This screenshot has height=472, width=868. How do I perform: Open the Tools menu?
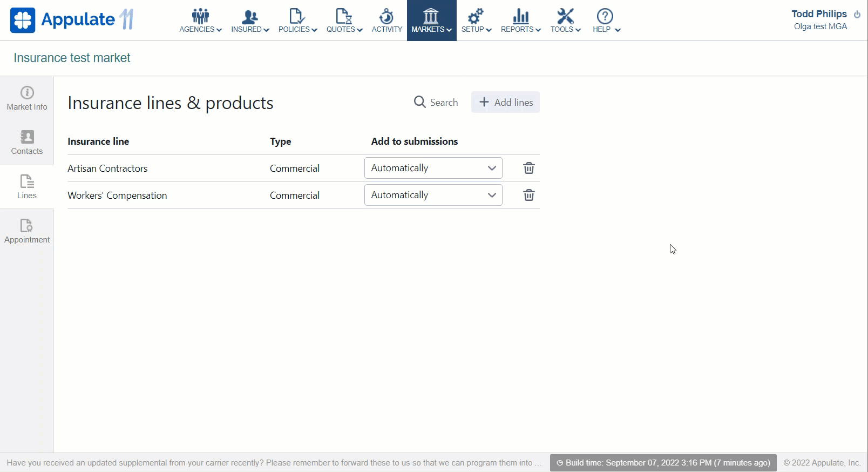pos(565,21)
